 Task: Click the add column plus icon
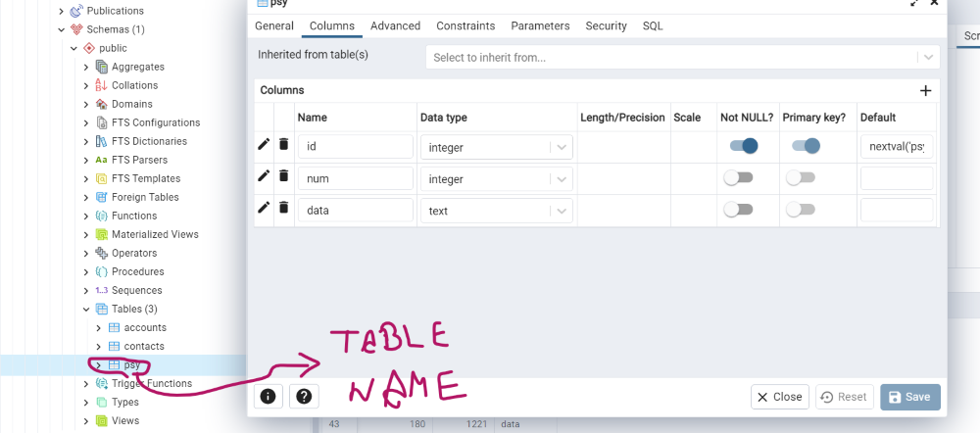coord(925,91)
